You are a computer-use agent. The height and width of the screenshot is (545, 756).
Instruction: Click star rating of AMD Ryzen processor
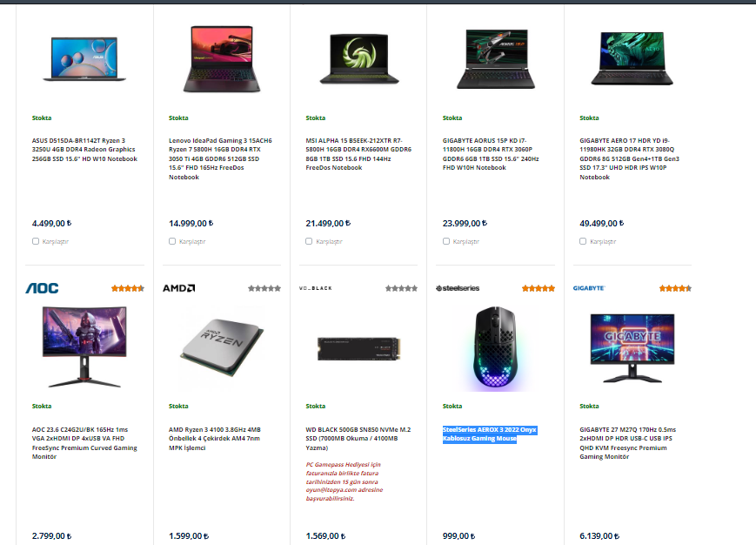click(264, 288)
